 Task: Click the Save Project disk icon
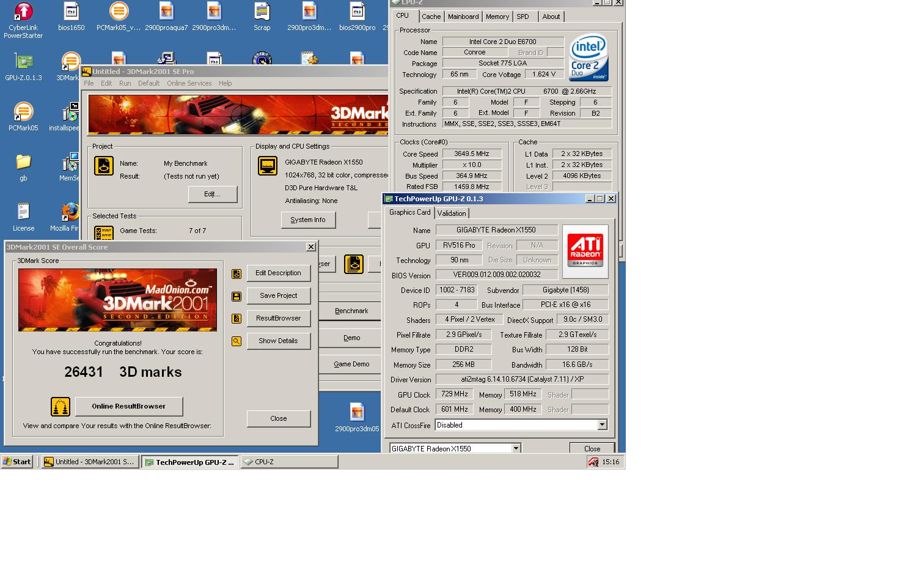tap(237, 297)
